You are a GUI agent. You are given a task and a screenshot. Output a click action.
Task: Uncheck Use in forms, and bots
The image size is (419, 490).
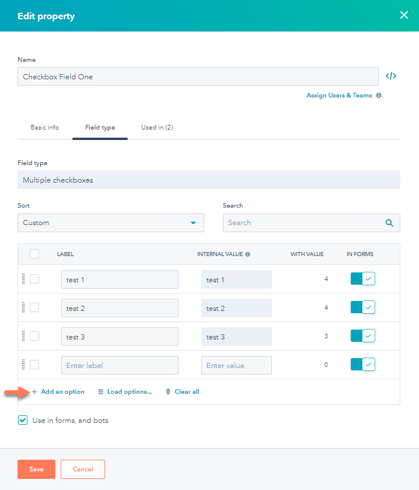tap(23, 420)
